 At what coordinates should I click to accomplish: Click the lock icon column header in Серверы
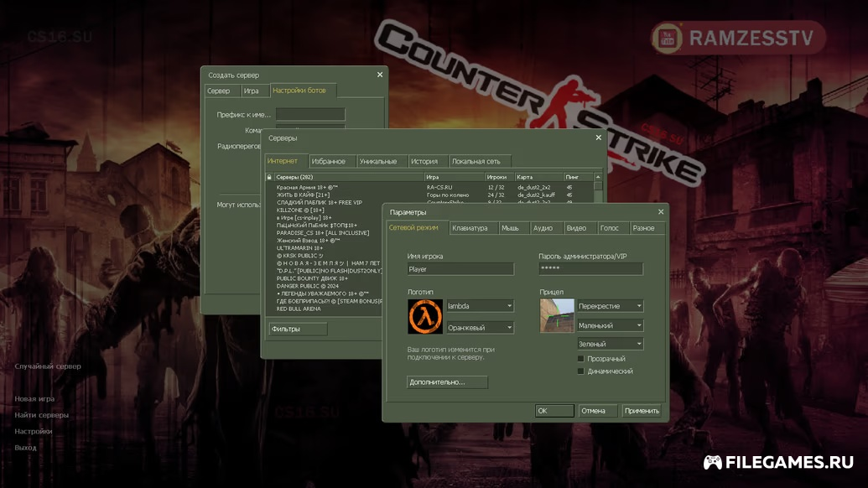tap(269, 177)
